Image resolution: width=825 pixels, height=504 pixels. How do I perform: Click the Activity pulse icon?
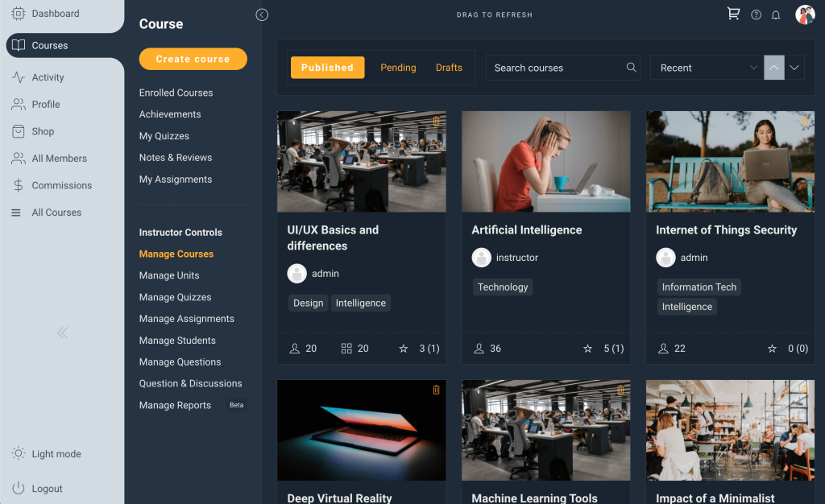point(19,77)
